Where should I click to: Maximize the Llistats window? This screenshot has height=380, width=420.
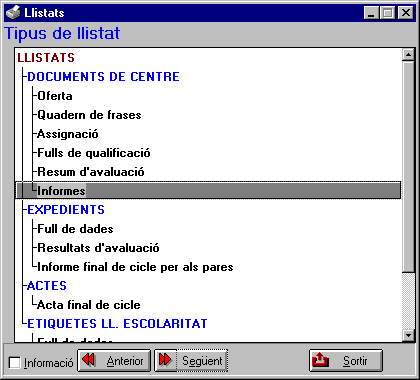(387, 13)
